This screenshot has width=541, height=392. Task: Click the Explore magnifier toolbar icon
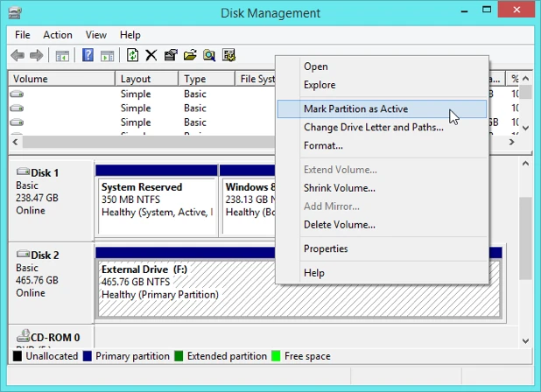pyautogui.click(x=209, y=55)
